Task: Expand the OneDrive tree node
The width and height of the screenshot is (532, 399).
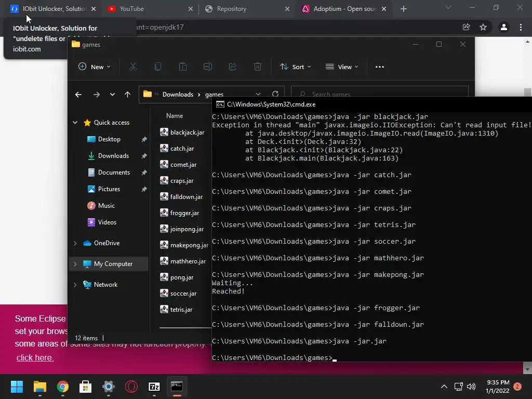Action: coord(75,243)
